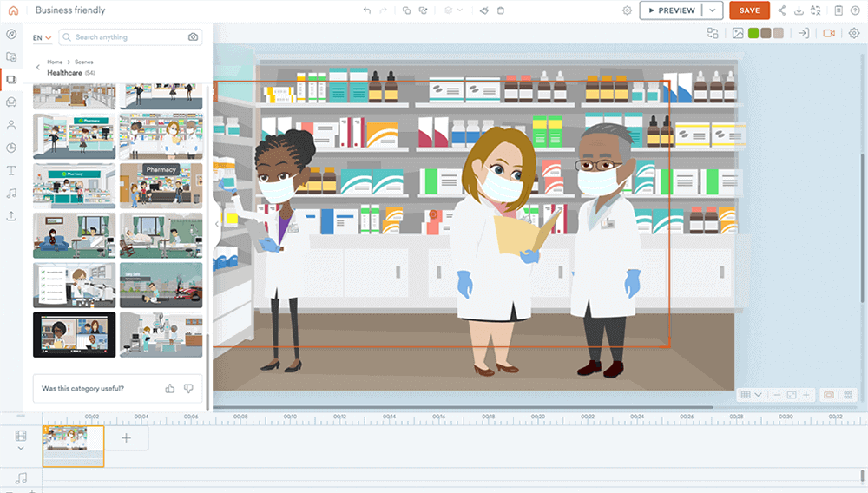The width and height of the screenshot is (868, 493).
Task: Open the Characters tab in sidebar
Action: pyautogui.click(x=11, y=125)
